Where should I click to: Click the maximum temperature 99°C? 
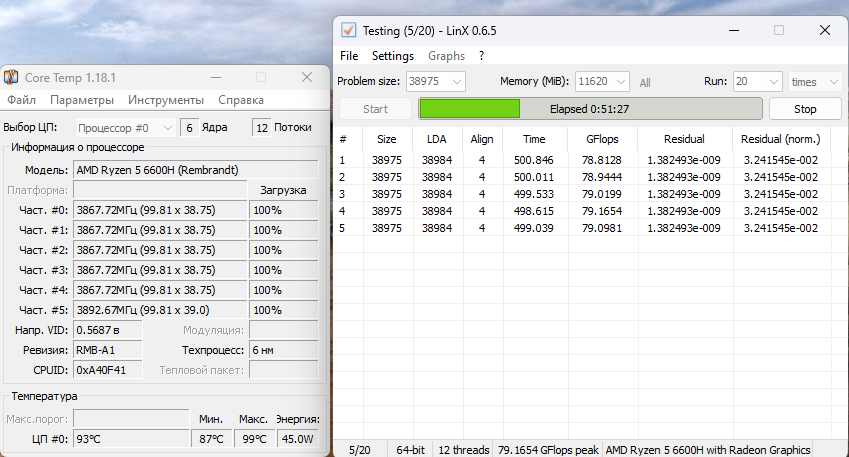pos(254,439)
